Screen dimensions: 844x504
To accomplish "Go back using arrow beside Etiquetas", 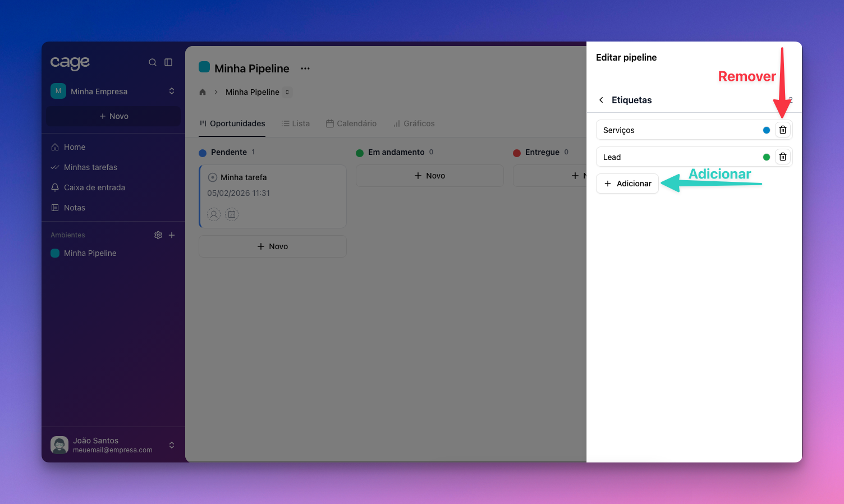I will pos(601,100).
